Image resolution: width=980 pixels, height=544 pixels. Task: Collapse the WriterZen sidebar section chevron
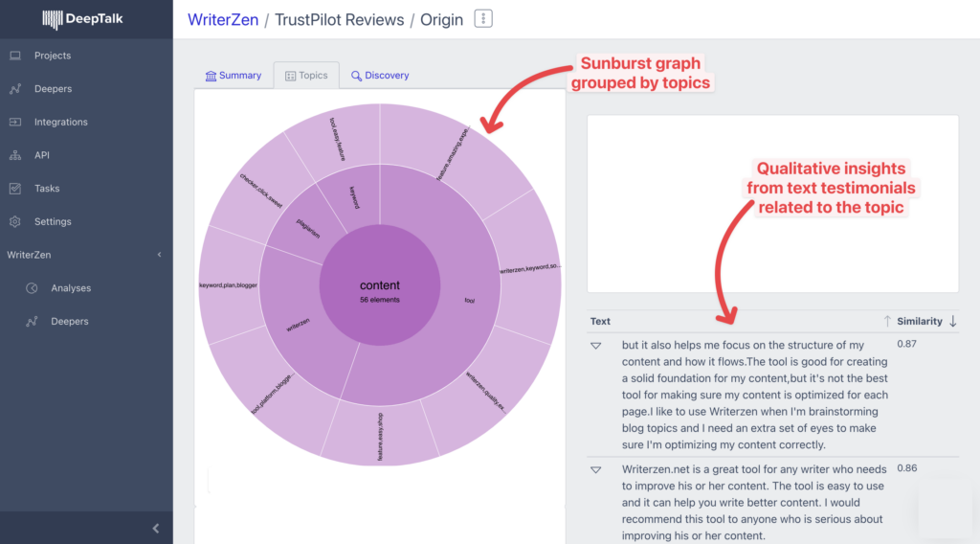pos(160,255)
